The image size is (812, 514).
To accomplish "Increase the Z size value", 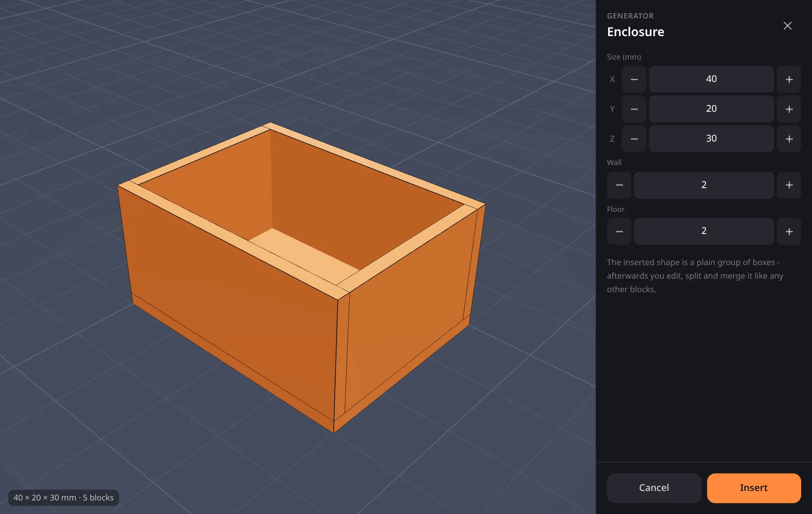I will tap(789, 139).
